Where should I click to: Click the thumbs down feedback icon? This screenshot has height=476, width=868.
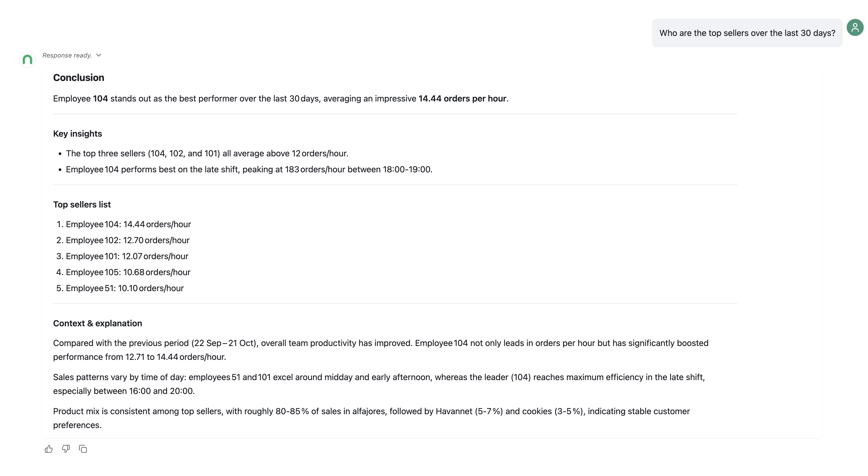pyautogui.click(x=66, y=449)
